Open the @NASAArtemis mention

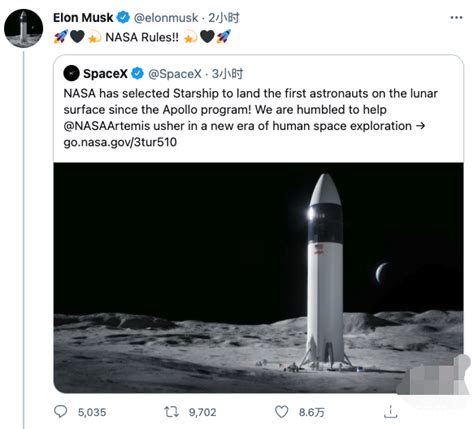coord(107,126)
